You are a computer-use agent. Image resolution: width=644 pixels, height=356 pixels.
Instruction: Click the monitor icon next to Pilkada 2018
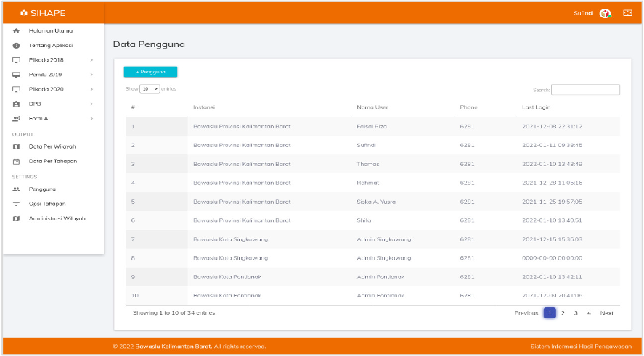tap(16, 60)
